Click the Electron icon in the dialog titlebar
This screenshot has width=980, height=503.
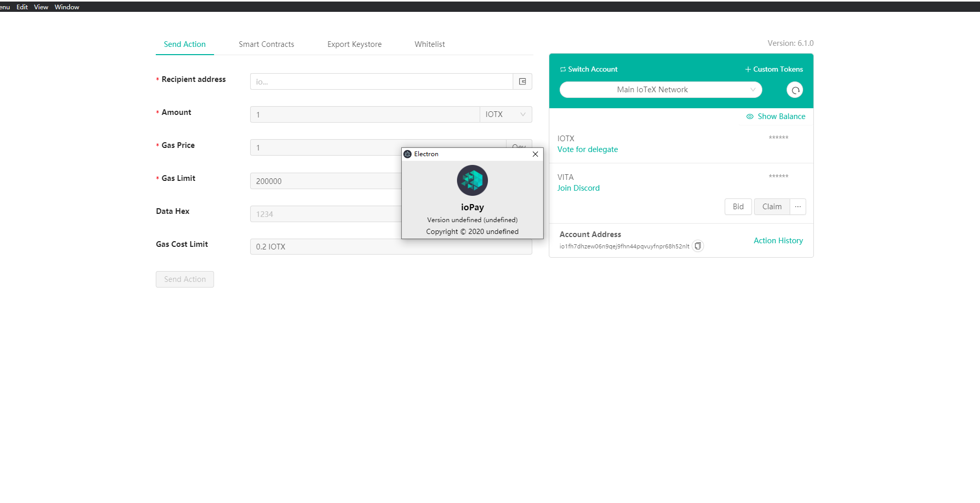coord(408,154)
